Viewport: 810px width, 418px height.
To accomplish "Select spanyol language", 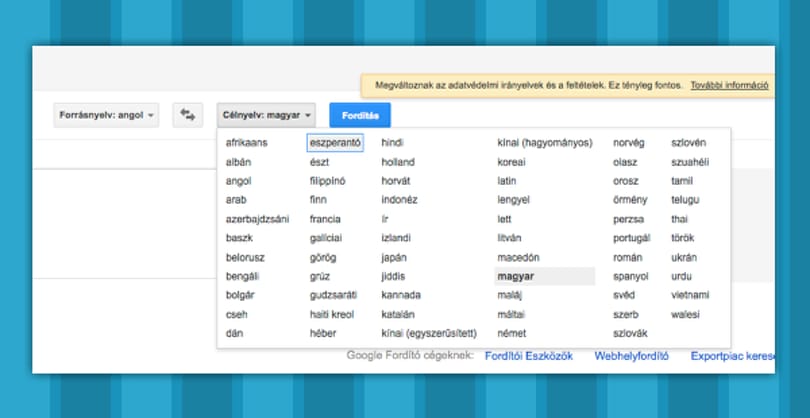I will (x=630, y=276).
